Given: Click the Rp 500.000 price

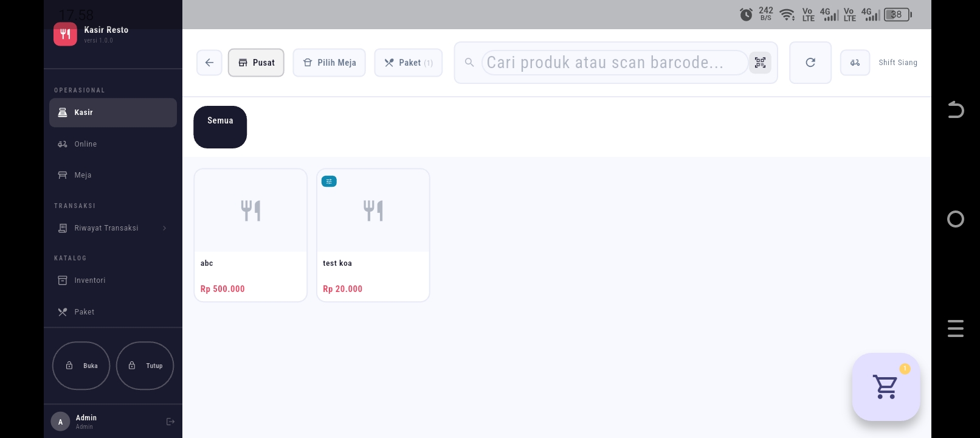Looking at the screenshot, I should 223,289.
